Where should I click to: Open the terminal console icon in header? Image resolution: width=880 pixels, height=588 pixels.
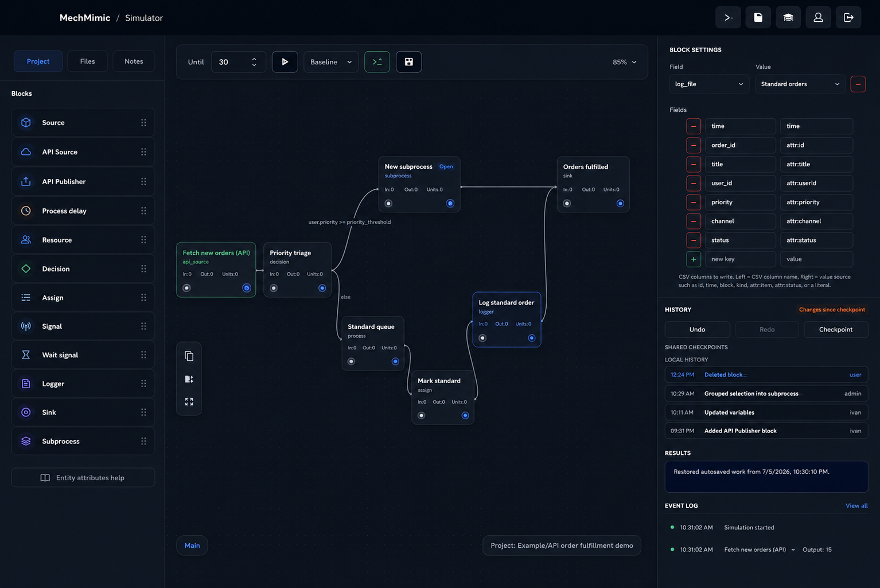tap(728, 18)
